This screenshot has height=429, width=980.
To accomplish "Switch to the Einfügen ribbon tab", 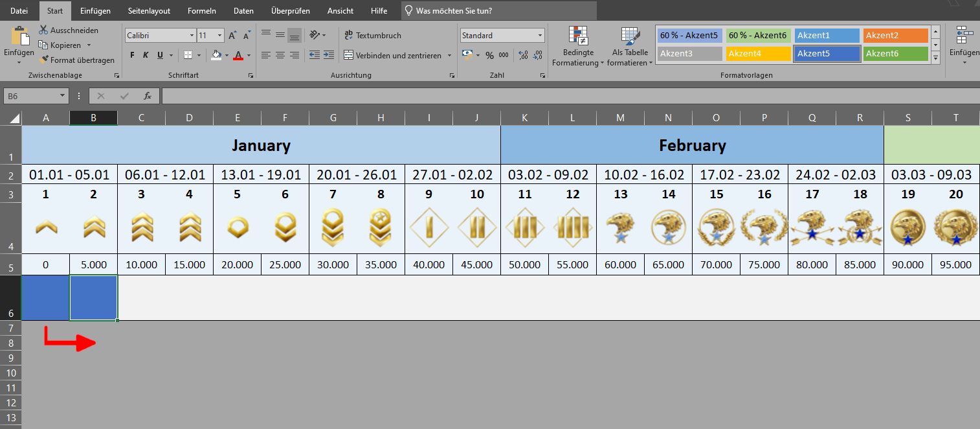I will pyautogui.click(x=95, y=11).
